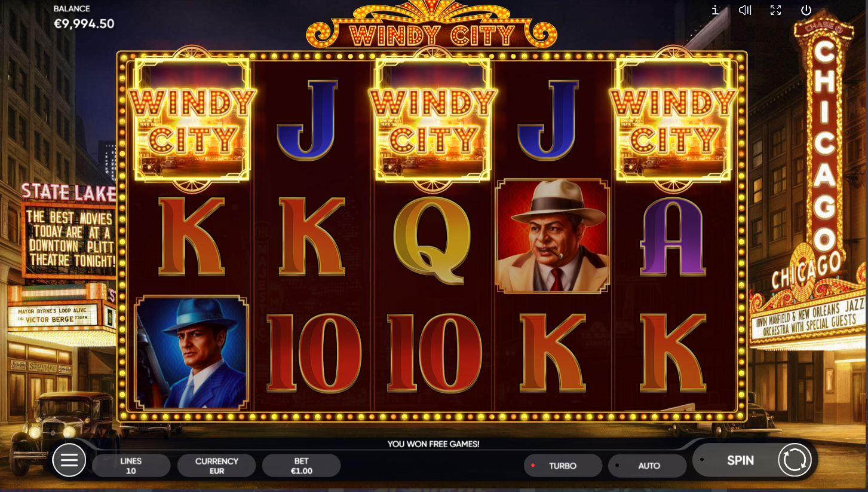Open the hamburger menu button
Viewport: 868px width, 492px height.
[x=69, y=460]
